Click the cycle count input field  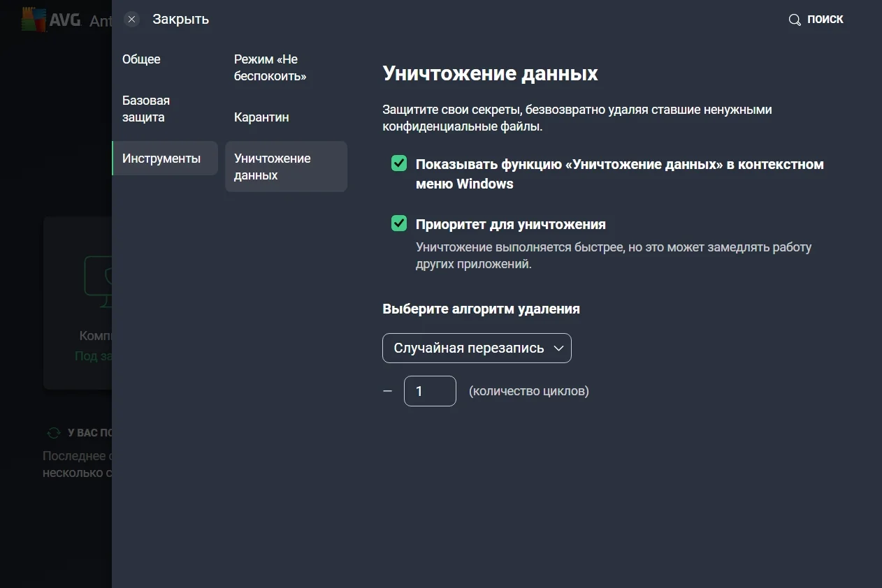[430, 391]
